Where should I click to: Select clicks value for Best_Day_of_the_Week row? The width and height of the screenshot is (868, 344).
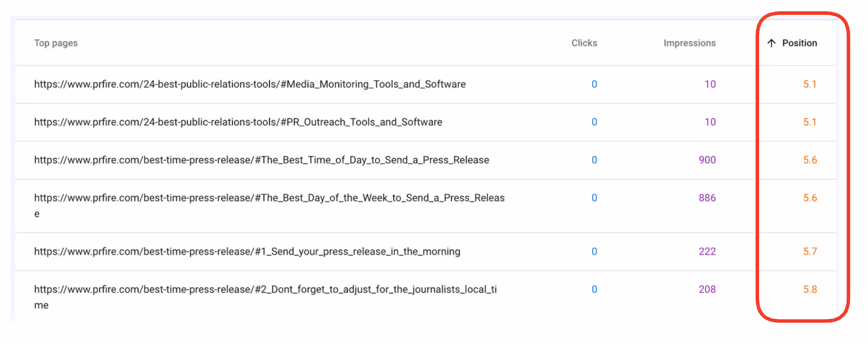[x=594, y=198]
